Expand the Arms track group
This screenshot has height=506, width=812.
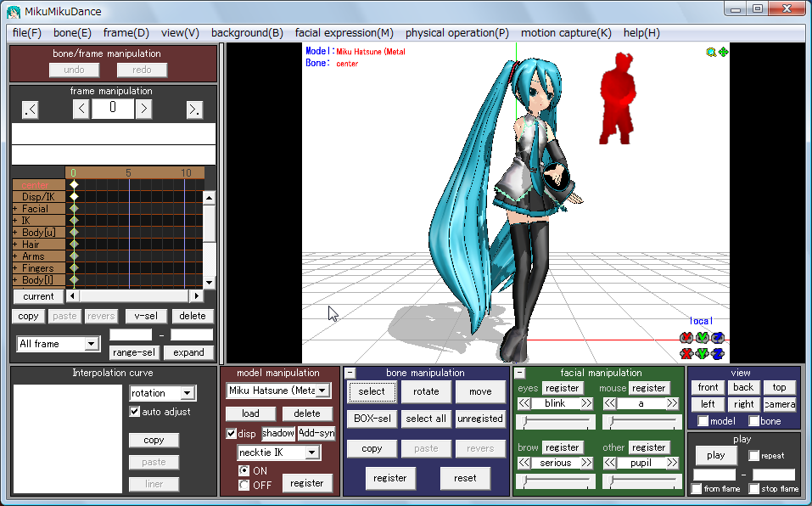[15, 256]
